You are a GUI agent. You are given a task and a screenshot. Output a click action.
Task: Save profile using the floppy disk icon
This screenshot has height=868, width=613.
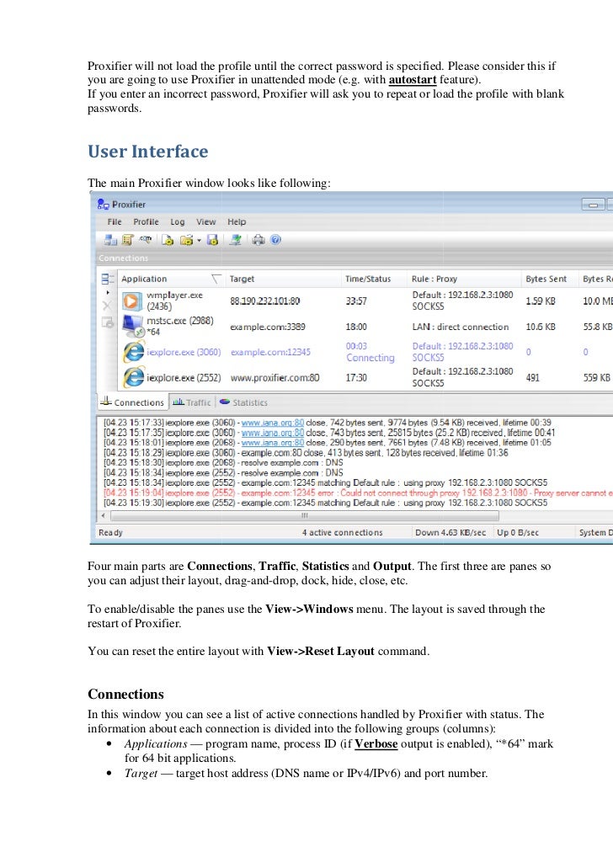(212, 240)
